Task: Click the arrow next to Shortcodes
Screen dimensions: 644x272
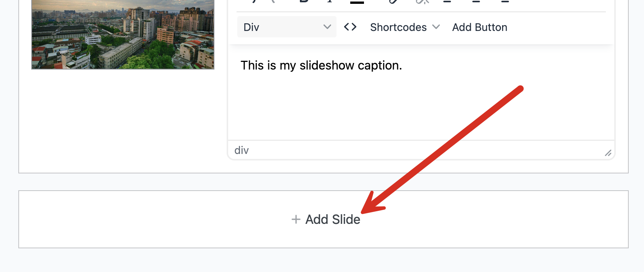Action: coord(436,27)
